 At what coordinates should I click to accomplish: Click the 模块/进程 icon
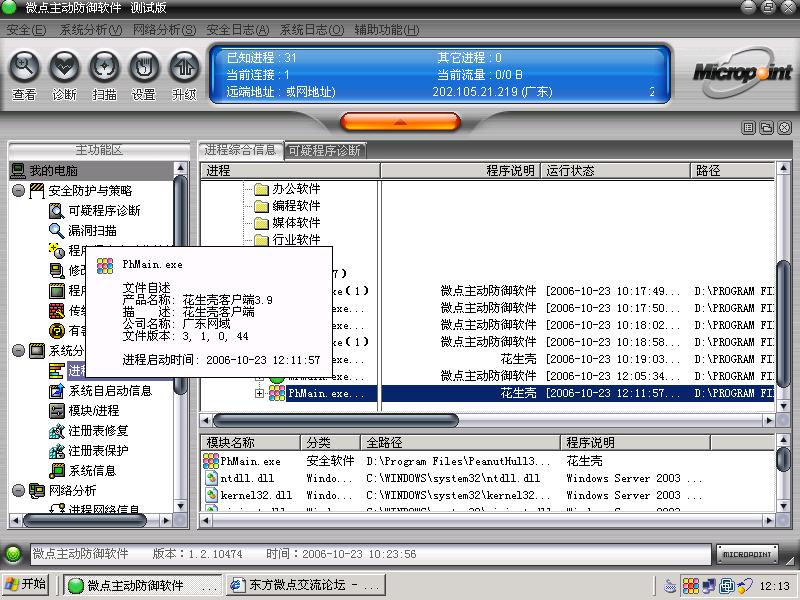point(56,411)
